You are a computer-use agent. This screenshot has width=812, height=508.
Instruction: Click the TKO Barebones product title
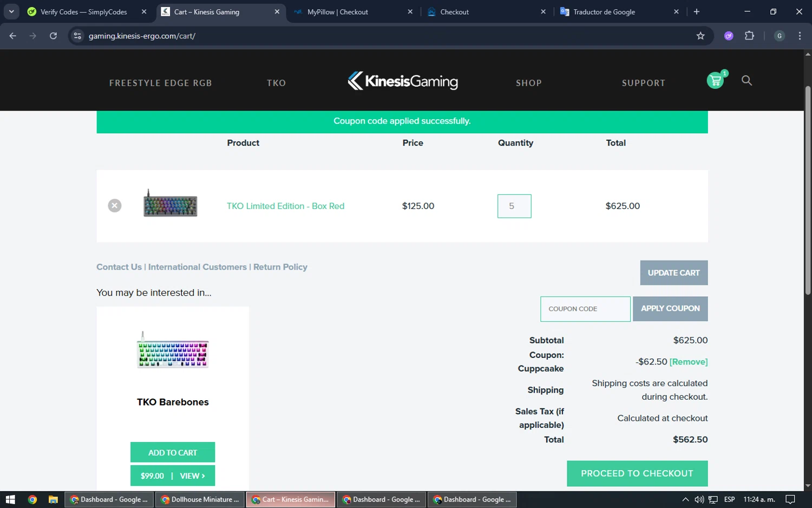click(x=173, y=402)
